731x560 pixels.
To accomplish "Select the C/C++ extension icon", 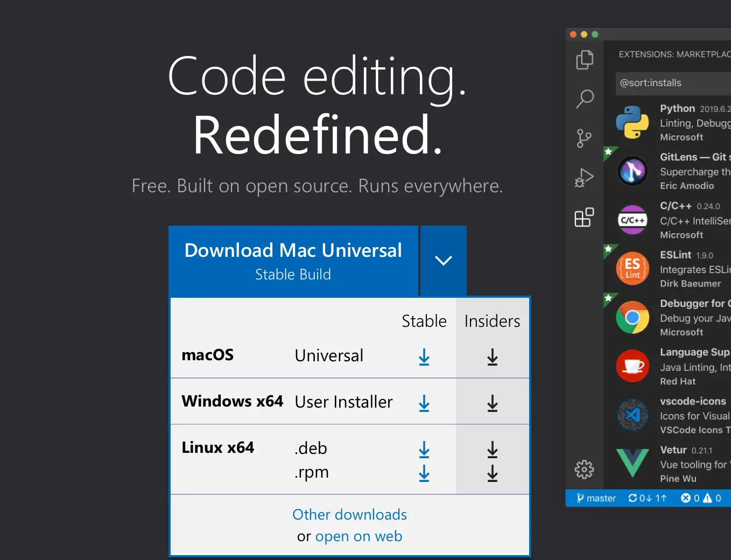I will pyautogui.click(x=632, y=220).
